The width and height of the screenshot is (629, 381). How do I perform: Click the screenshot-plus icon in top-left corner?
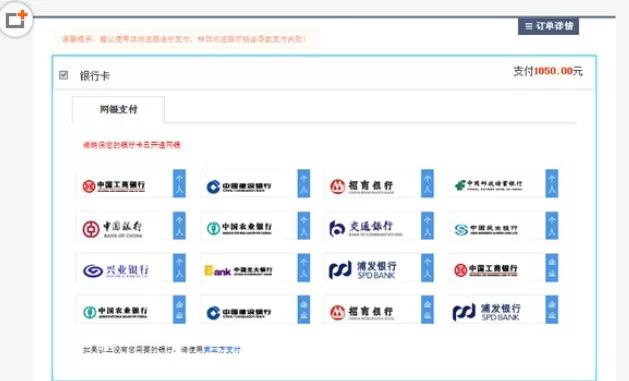pos(16,19)
